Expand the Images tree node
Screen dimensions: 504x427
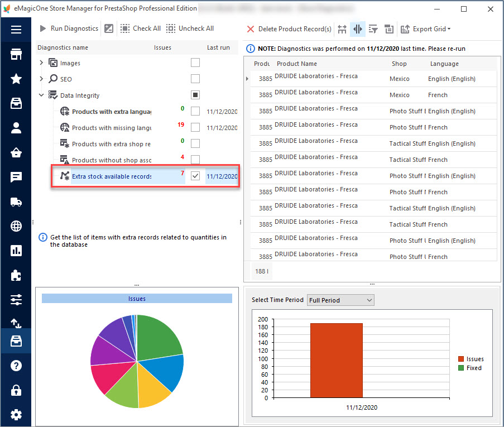[41, 63]
